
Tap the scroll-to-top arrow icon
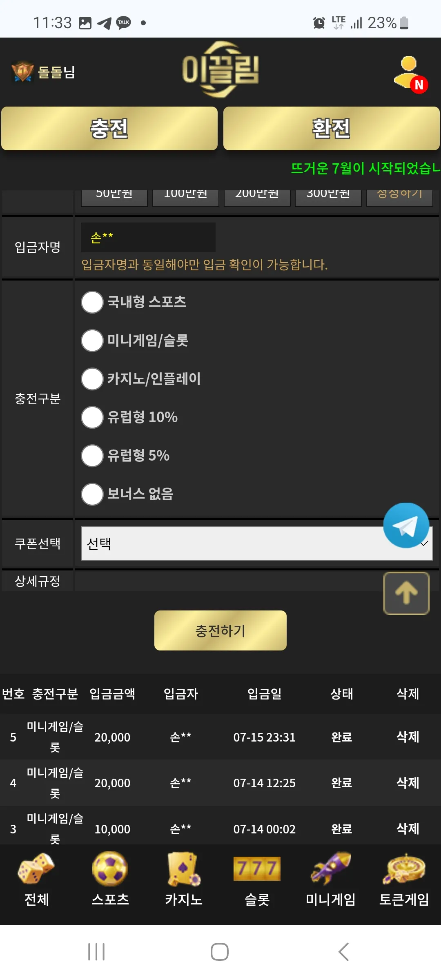point(406,593)
